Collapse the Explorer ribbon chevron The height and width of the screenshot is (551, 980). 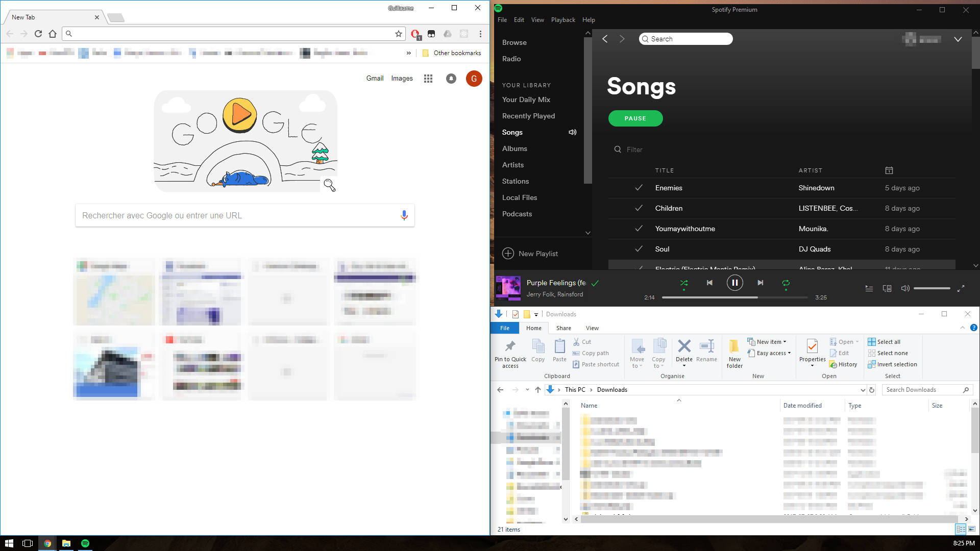point(963,328)
